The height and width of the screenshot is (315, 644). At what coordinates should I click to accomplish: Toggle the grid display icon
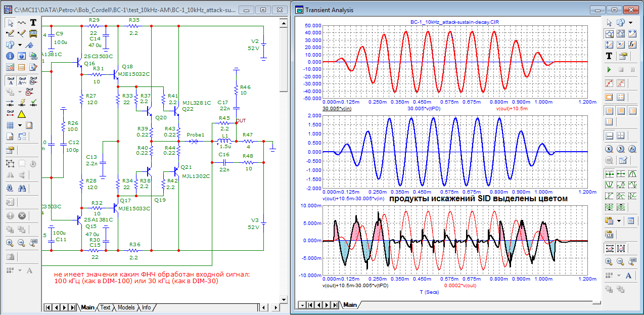point(10,125)
